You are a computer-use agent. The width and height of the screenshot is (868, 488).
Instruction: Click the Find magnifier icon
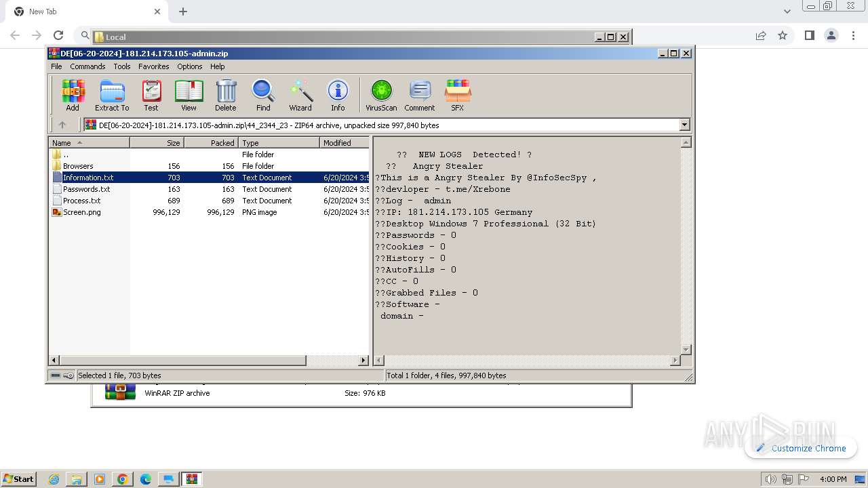pyautogui.click(x=263, y=95)
